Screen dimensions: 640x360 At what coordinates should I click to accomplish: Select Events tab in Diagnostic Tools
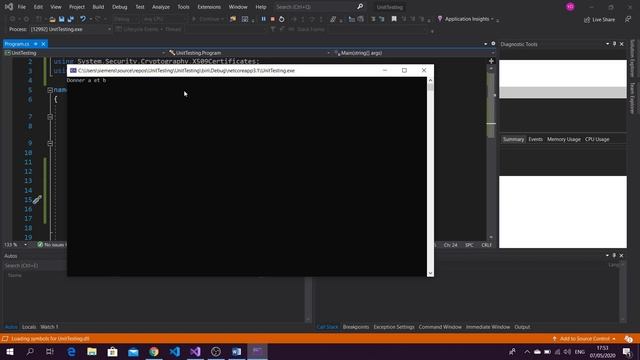536,139
